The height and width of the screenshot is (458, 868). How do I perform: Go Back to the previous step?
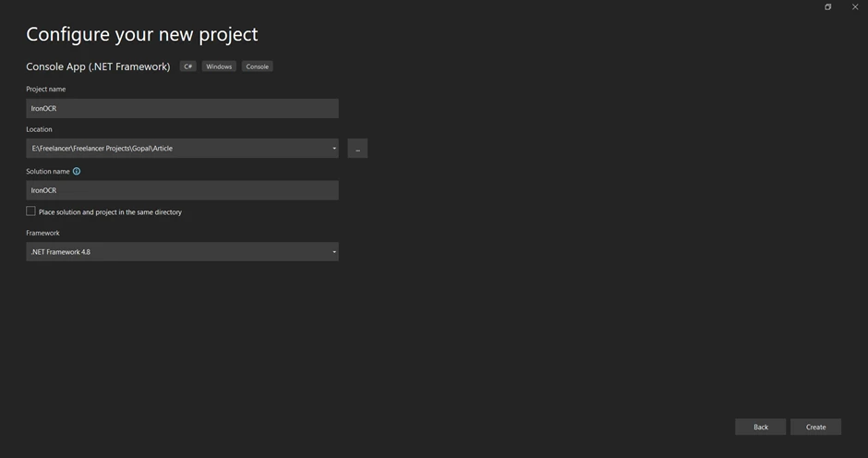(760, 427)
